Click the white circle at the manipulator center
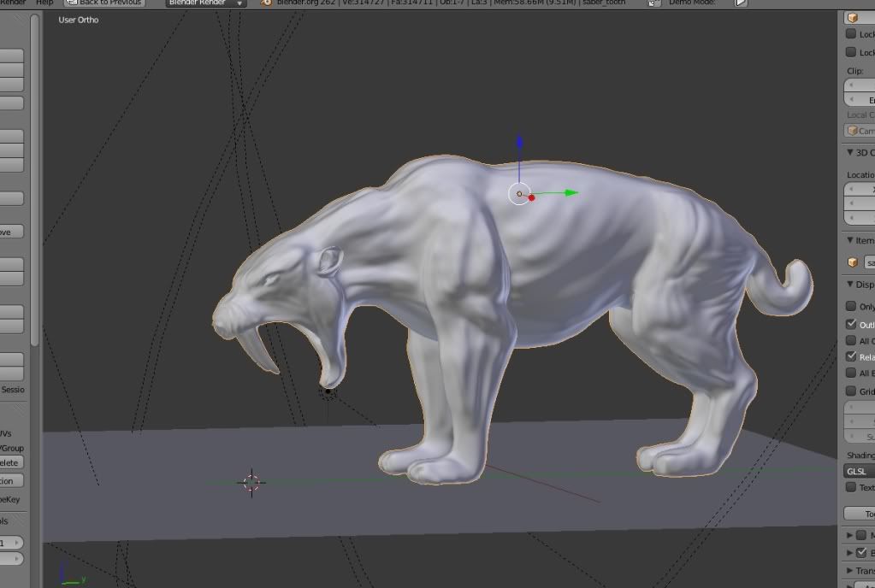 pos(519,193)
